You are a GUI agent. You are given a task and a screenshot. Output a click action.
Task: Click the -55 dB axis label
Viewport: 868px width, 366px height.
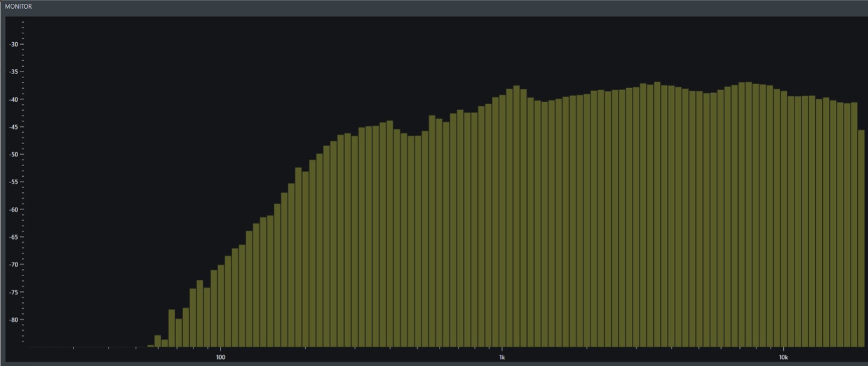pyautogui.click(x=13, y=182)
